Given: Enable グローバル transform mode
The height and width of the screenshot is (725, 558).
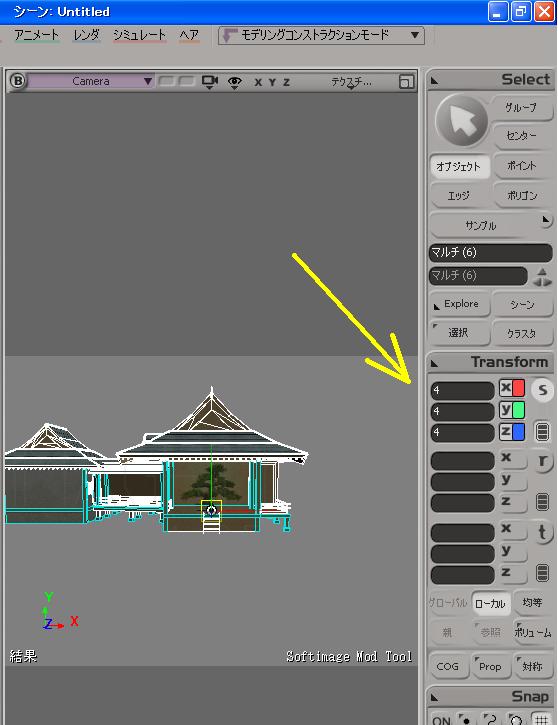Looking at the screenshot, I should [x=448, y=603].
